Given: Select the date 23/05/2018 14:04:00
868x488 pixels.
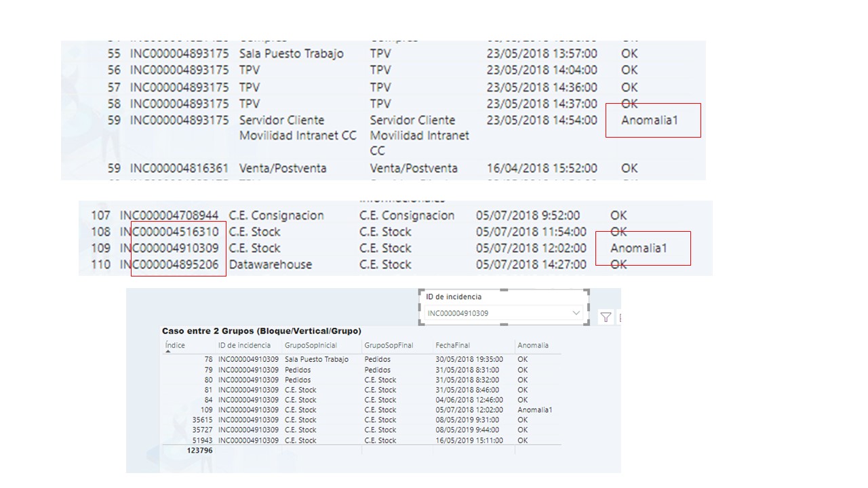Looking at the screenshot, I should pos(542,70).
